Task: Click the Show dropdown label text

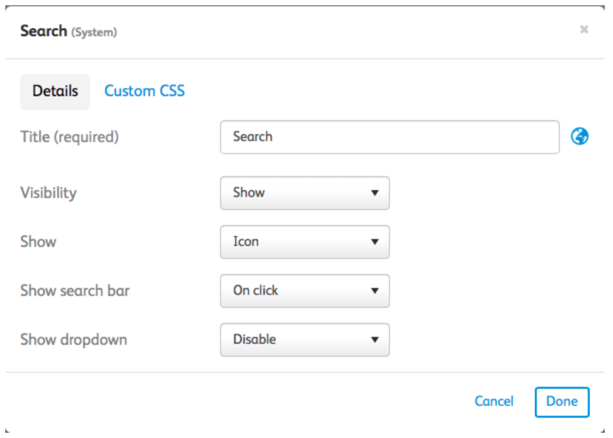Action: pyautogui.click(x=73, y=340)
